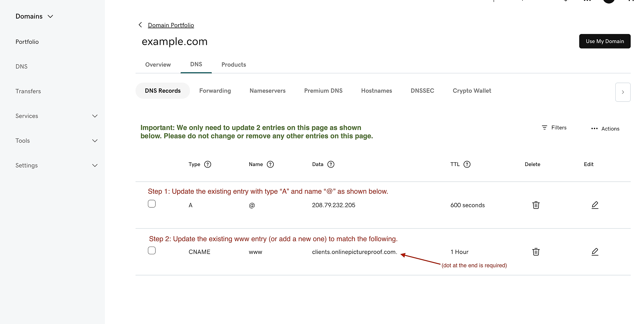Select the A record checkbox

[152, 204]
